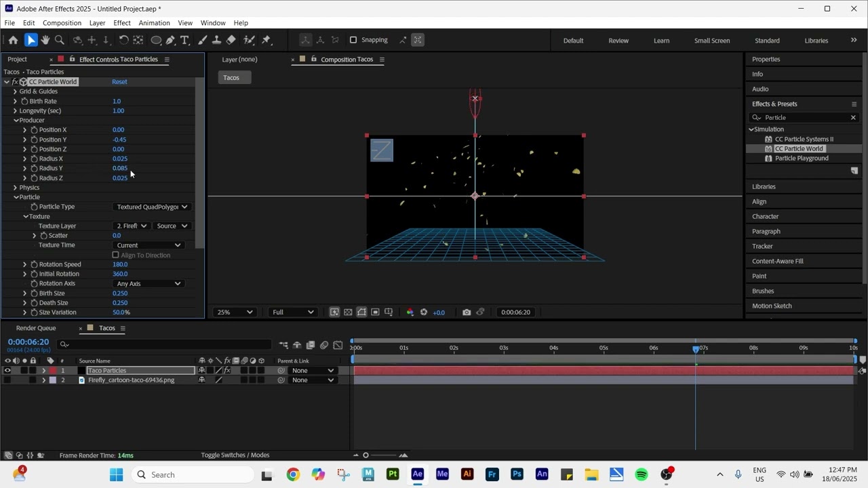The height and width of the screenshot is (488, 868).
Task: Expand the Grid & Guides group
Action: 15,91
